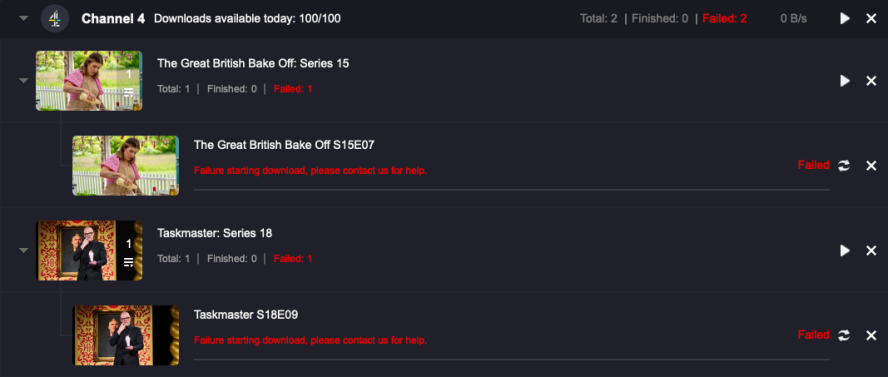This screenshot has height=377, width=888.
Task: Click the red Failed: 2 counter
Action: pyautogui.click(x=724, y=19)
